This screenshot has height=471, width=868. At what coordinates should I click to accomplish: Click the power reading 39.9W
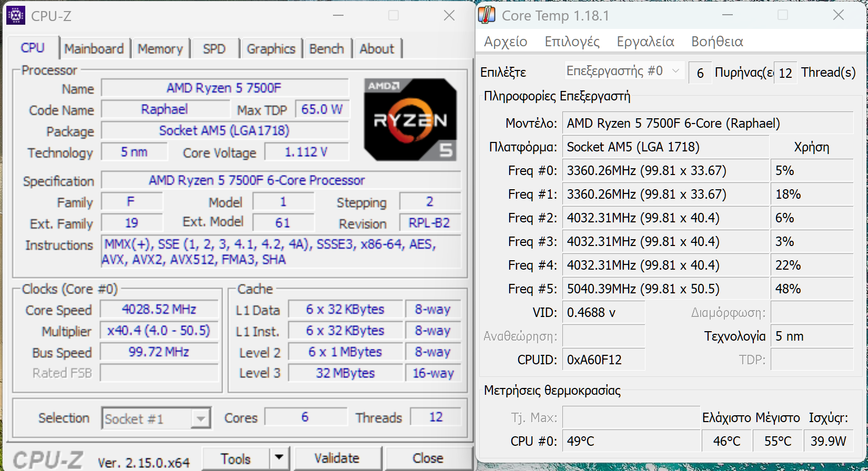tap(829, 441)
